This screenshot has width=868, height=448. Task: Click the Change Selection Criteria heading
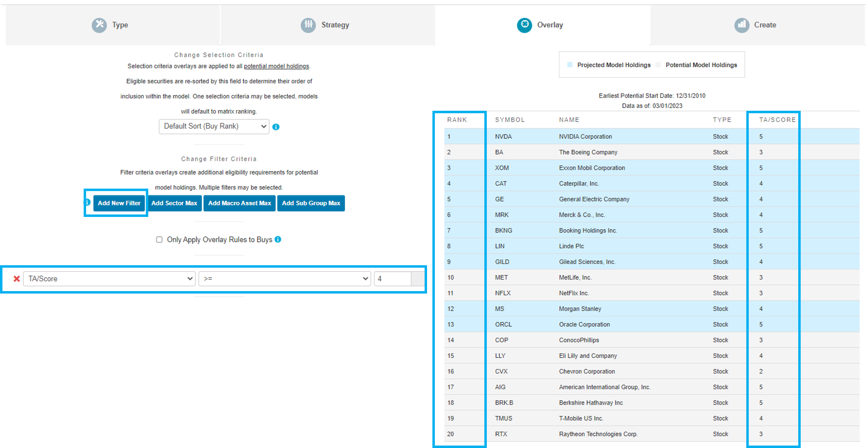point(219,55)
